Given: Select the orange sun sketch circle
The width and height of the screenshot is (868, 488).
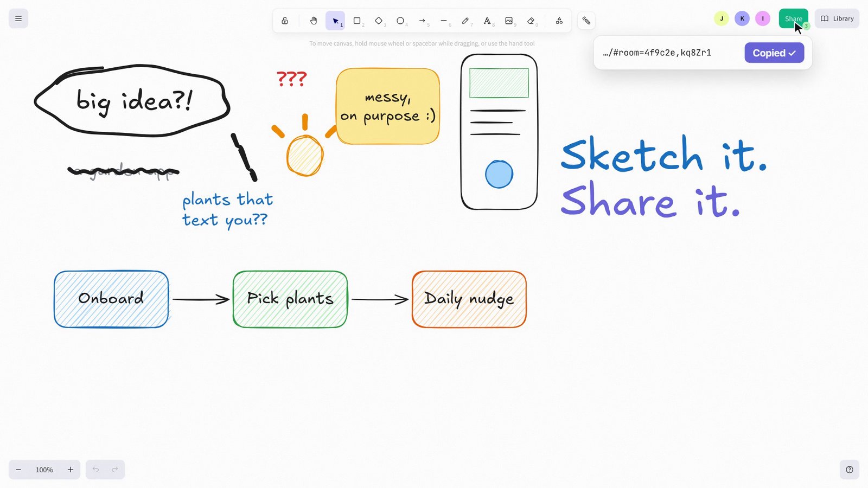Looking at the screenshot, I should tap(305, 156).
